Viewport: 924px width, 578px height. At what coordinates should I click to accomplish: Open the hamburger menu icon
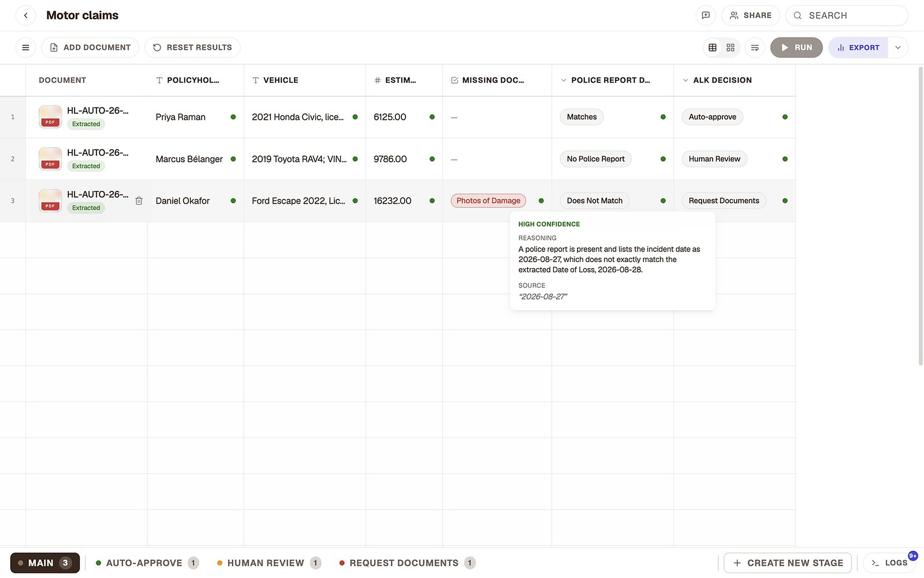point(26,48)
